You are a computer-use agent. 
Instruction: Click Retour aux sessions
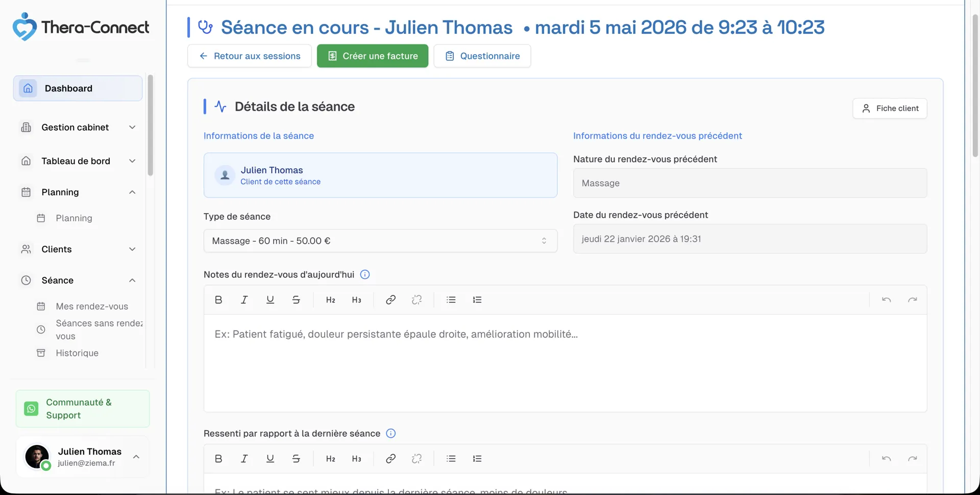tap(250, 56)
